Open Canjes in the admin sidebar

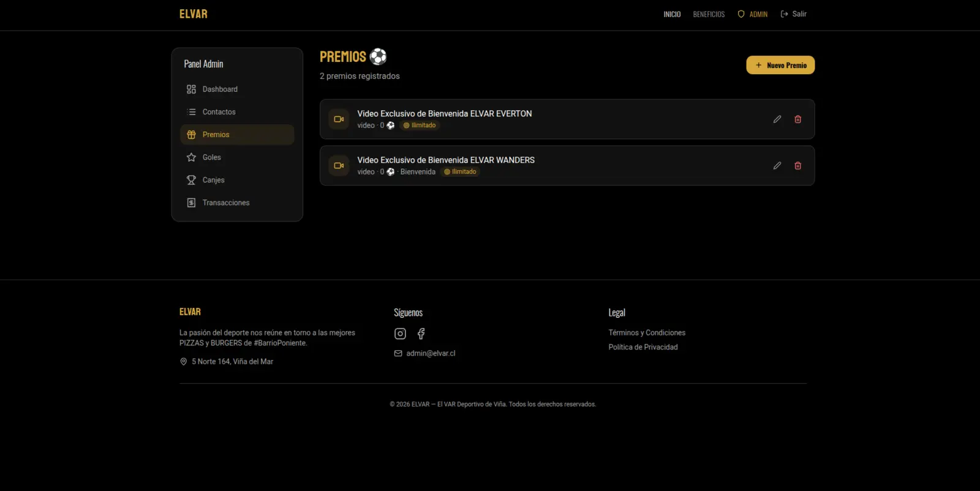click(x=237, y=180)
